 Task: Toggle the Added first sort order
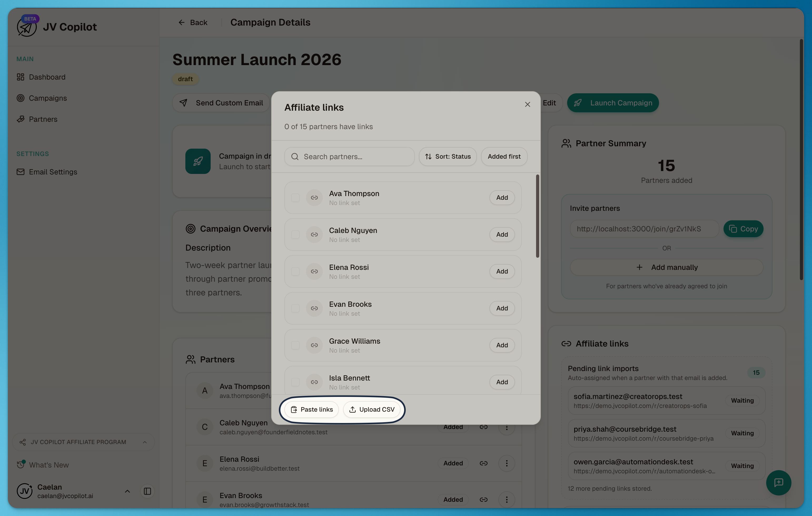tap(504, 157)
